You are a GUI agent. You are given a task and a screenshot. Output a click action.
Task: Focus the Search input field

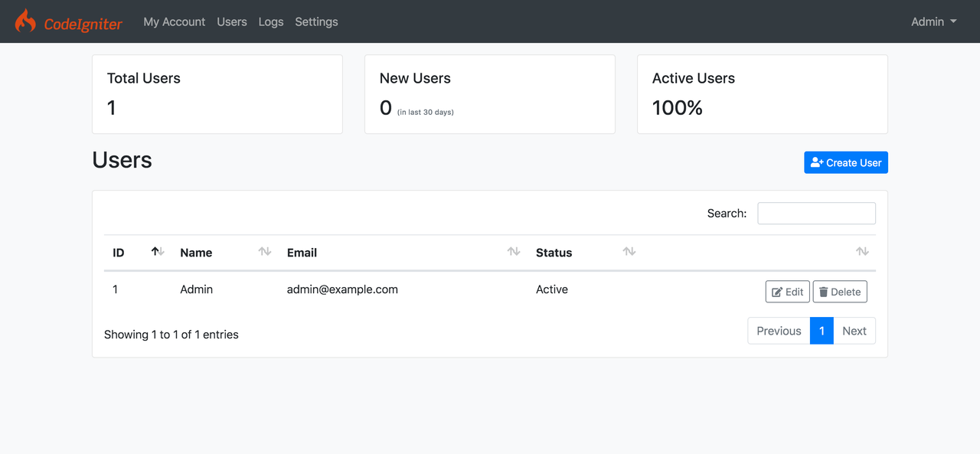point(816,214)
